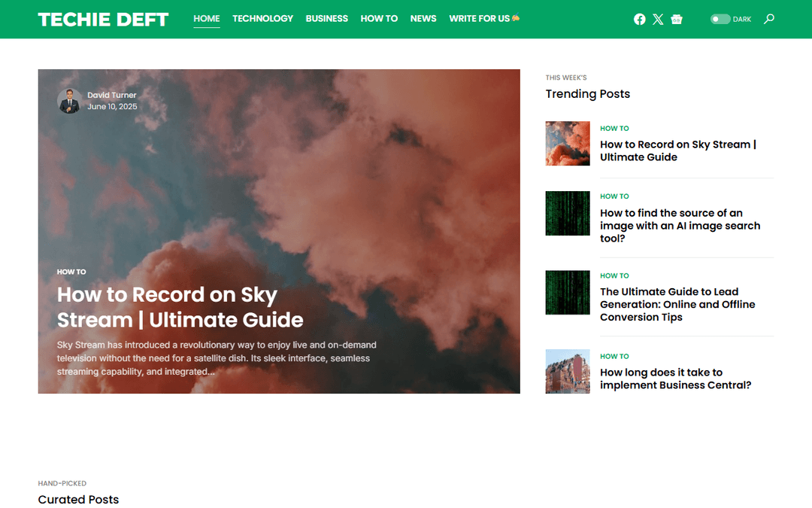Image resolution: width=812 pixels, height=508 pixels.
Task: Open featured headline How to Record on Sky Stream
Action: 180,307
